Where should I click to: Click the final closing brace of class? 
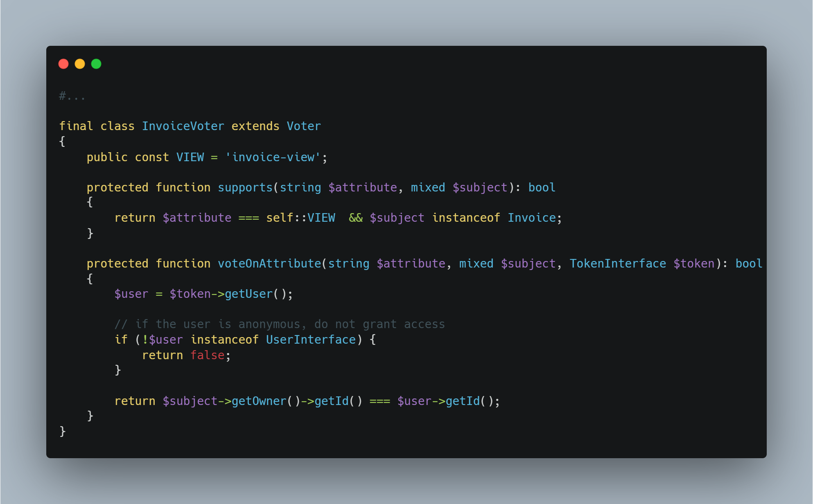click(x=63, y=431)
